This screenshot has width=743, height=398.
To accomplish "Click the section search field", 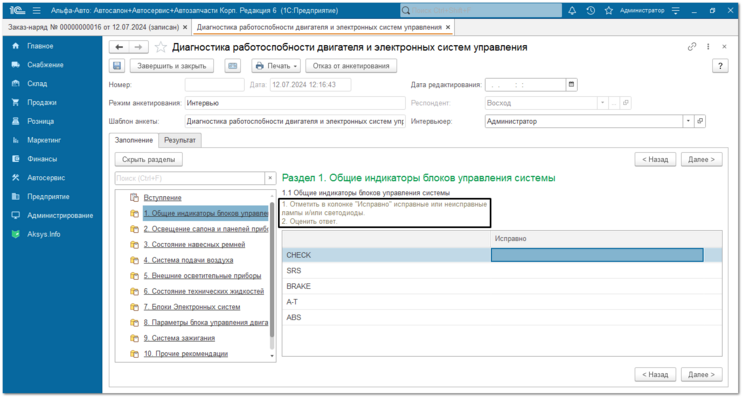I will 190,178.
